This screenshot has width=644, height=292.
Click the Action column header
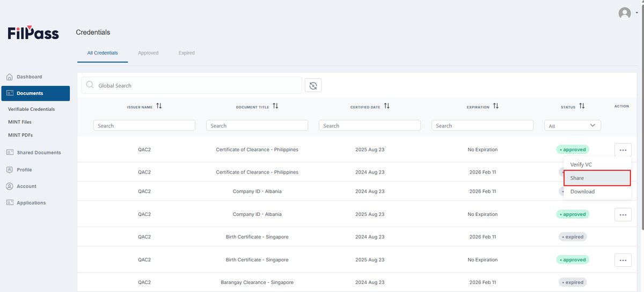(x=621, y=106)
